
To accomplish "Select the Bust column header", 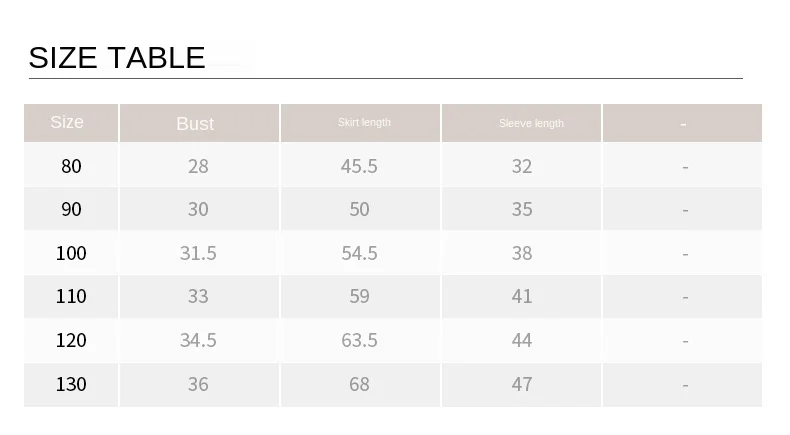I will tap(195, 123).
